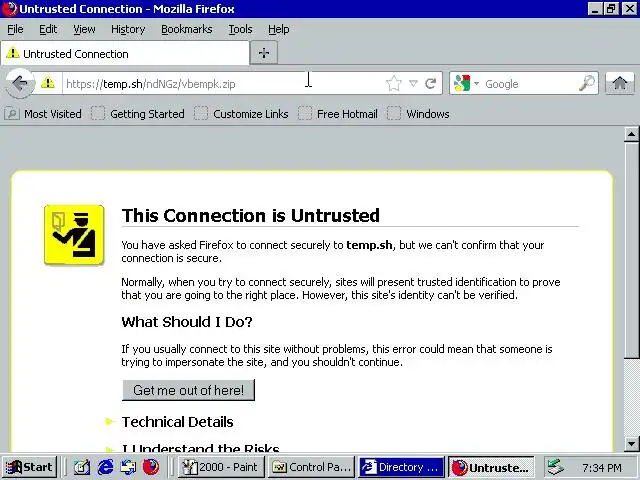Switch to the 2000 - Paint taskbar window
Viewport: 640px width, 480px height.
point(221,467)
